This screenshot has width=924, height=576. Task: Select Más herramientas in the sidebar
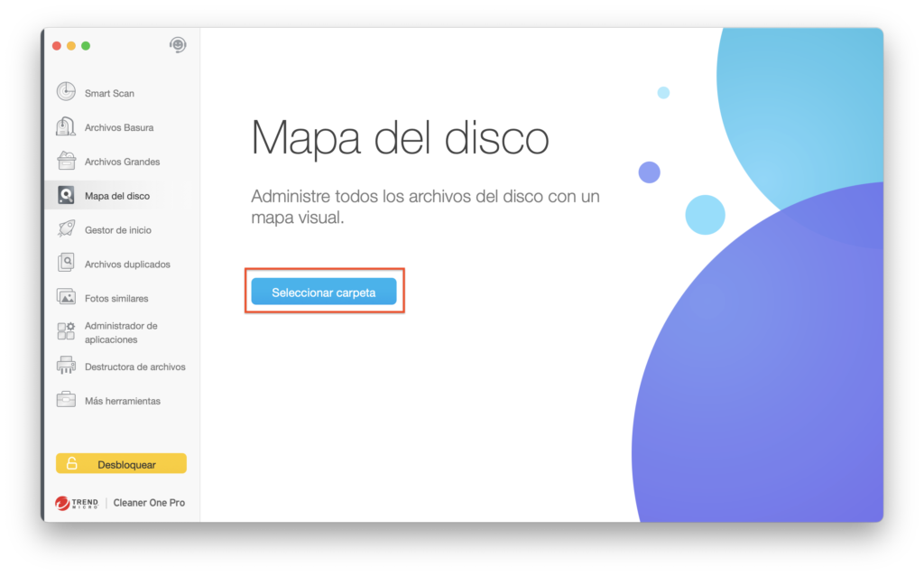pyautogui.click(x=122, y=401)
